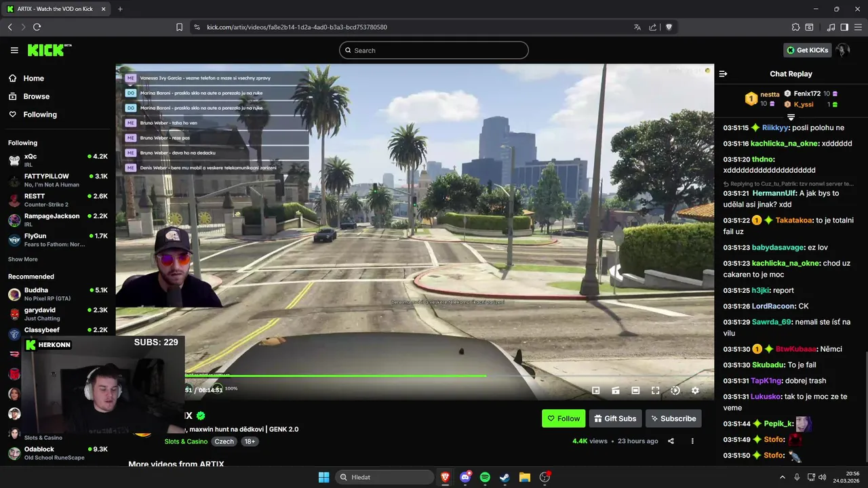868x488 pixels.
Task: Open FlyGun channel in sidebar
Action: 58,239
